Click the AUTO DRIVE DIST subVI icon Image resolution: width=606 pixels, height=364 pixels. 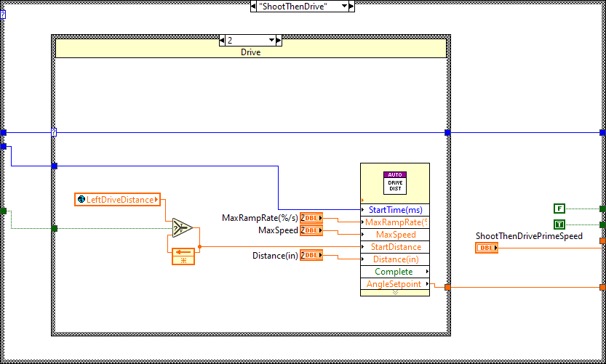tap(395, 181)
